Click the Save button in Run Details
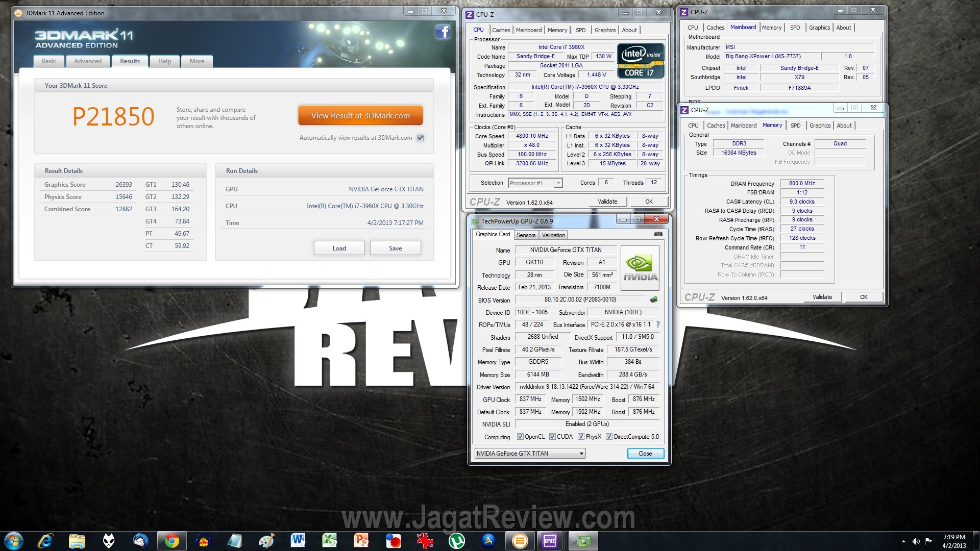 395,248
